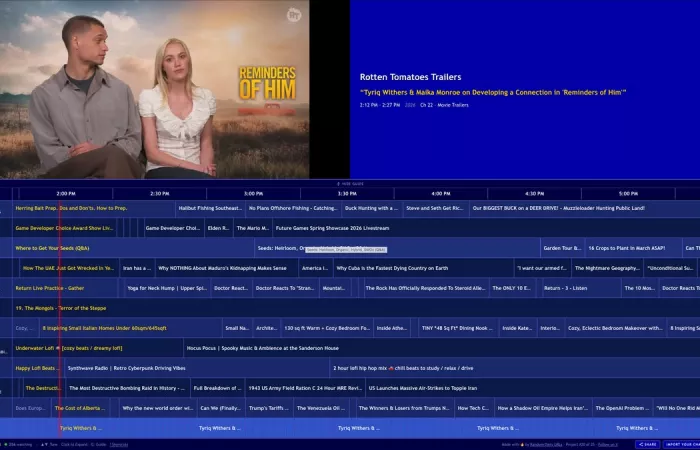Select 'Mountai...' program
The width and height of the screenshot is (700, 450).
tap(335, 288)
